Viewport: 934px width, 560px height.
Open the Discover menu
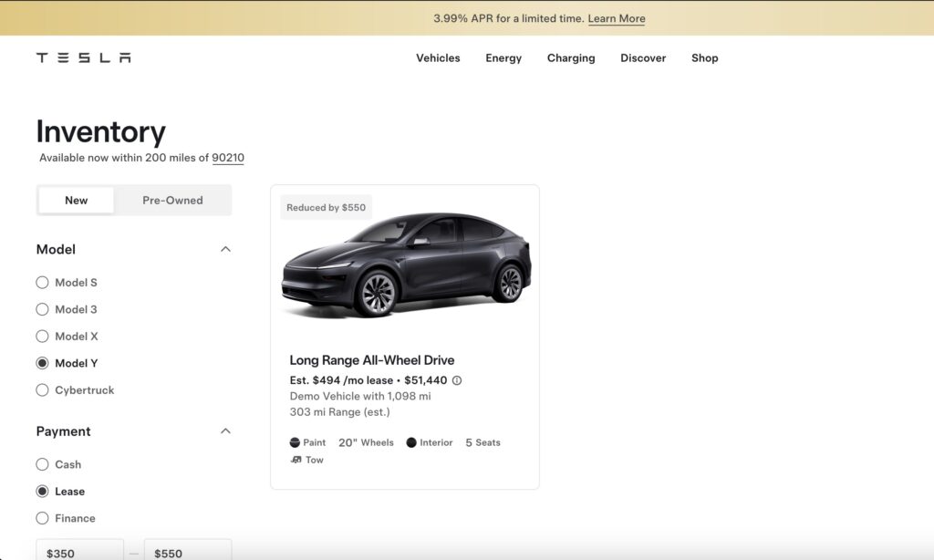(x=643, y=57)
